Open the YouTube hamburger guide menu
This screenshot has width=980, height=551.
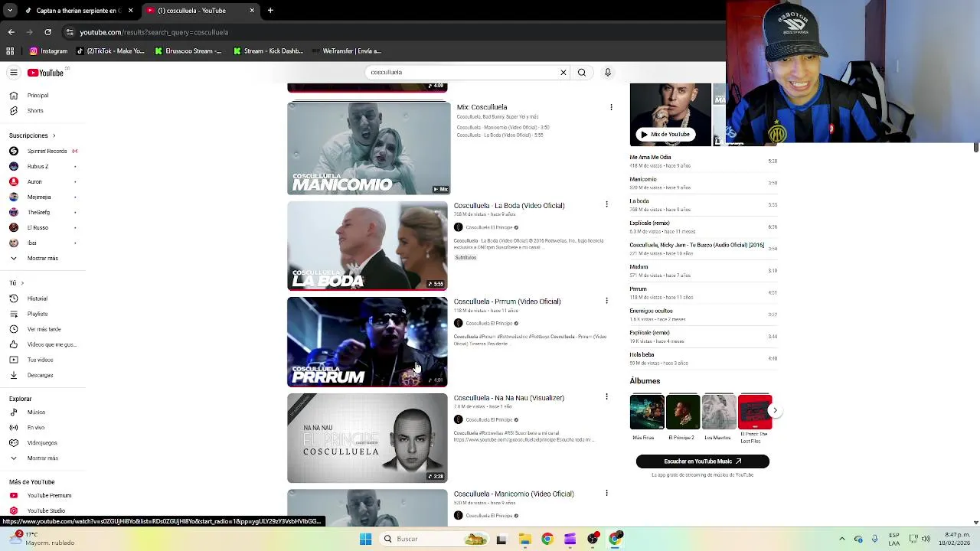pos(13,73)
